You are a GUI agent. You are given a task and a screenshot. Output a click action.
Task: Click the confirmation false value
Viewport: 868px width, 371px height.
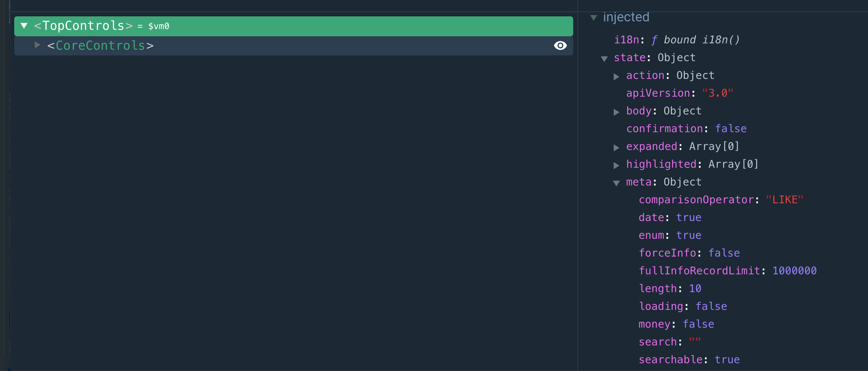(731, 129)
